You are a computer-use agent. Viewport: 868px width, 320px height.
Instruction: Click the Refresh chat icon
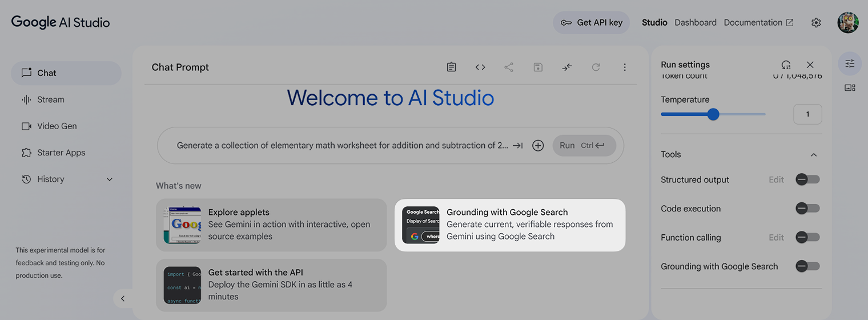[x=596, y=67]
